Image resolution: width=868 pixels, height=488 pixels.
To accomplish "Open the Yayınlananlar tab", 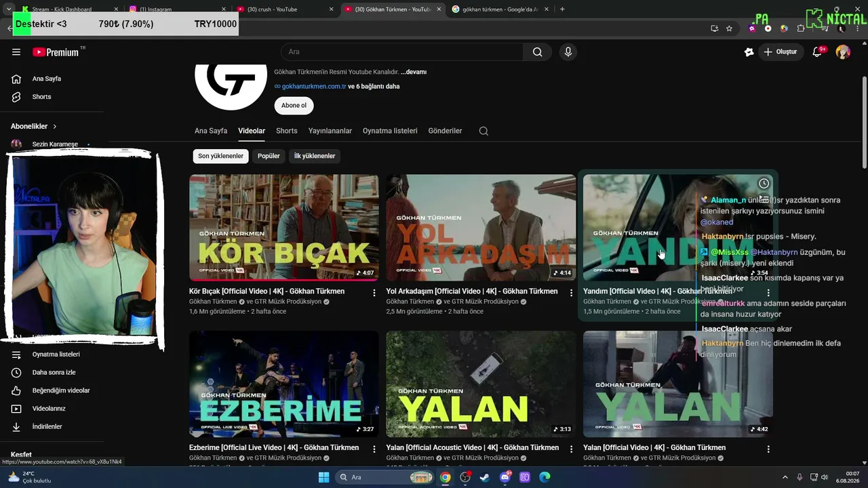I will click(x=330, y=131).
